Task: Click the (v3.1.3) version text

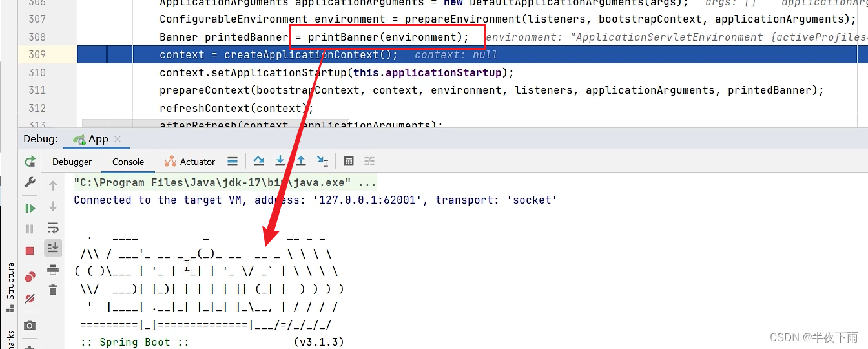Action: 319,342
